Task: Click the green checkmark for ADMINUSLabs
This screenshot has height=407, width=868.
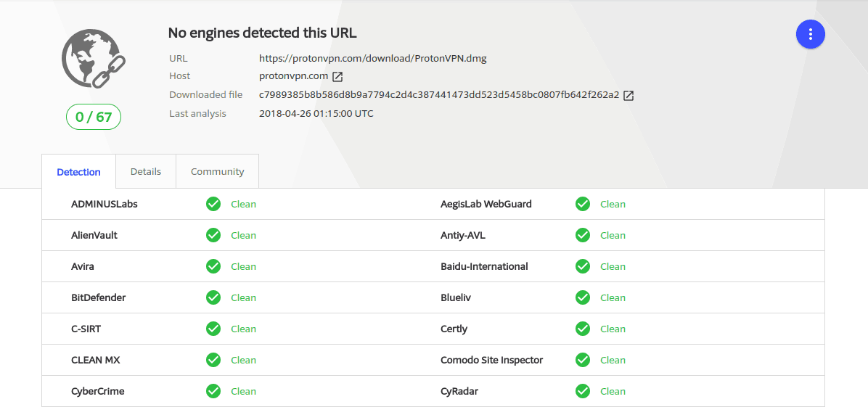Action: 213,205
